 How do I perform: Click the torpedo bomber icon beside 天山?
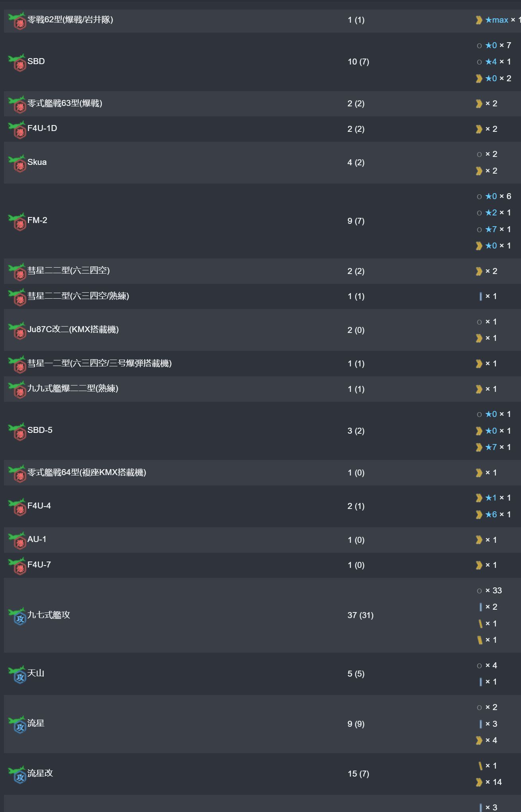[17, 674]
